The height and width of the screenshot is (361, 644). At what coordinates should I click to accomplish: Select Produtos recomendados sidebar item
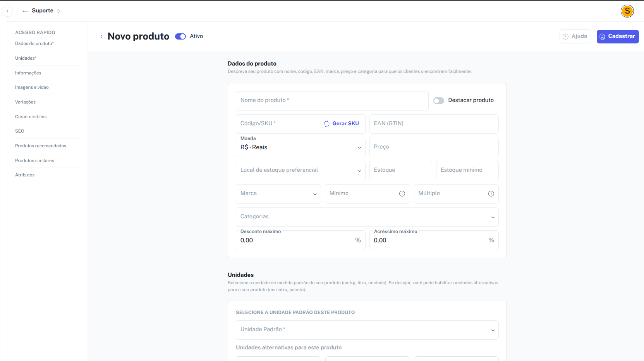(x=41, y=146)
